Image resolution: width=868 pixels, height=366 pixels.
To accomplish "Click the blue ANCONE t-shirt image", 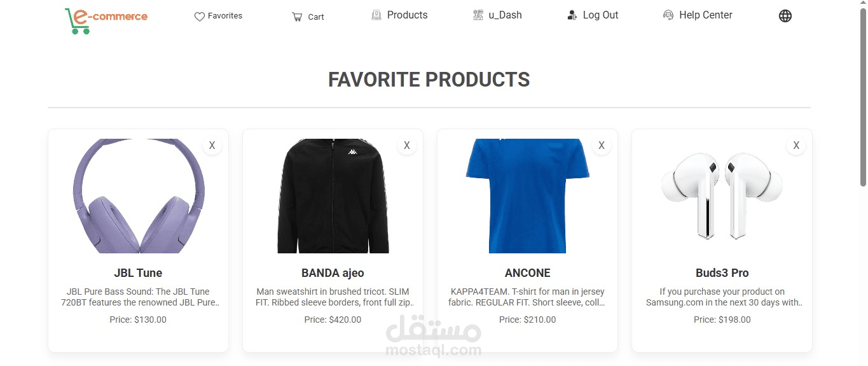I will 527,196.
